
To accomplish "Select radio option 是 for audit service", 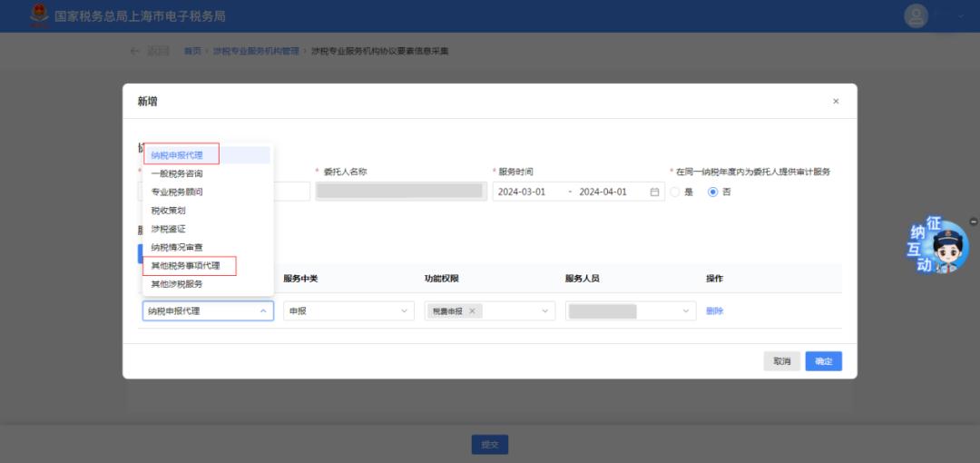I will point(674,192).
